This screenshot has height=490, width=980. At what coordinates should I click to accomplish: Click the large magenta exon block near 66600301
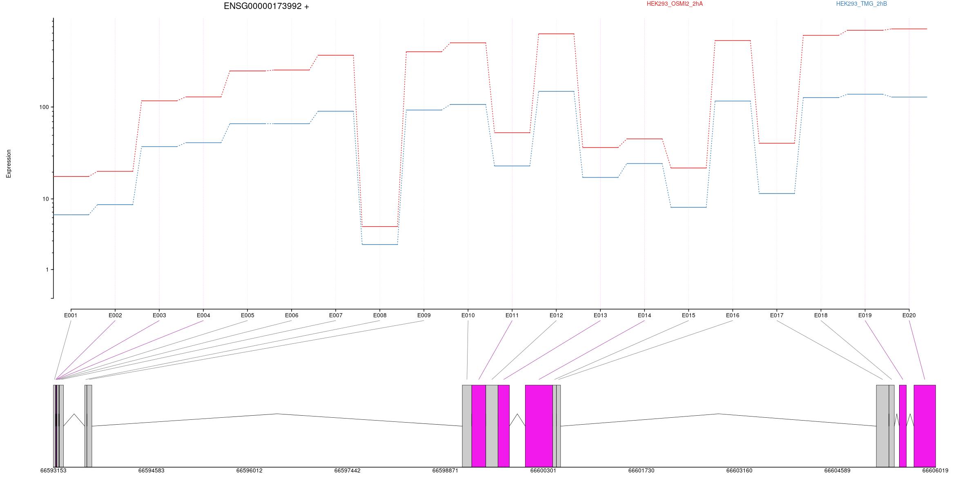pos(539,426)
